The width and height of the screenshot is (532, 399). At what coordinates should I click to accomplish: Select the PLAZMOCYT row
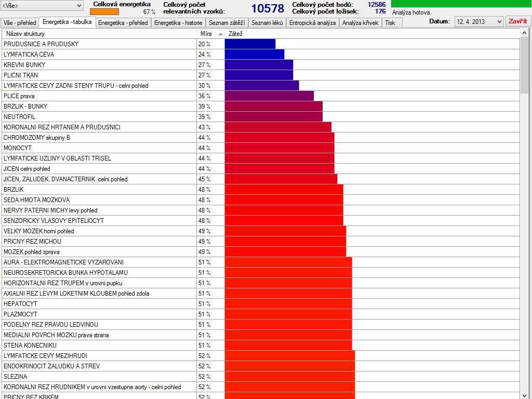coord(261,314)
